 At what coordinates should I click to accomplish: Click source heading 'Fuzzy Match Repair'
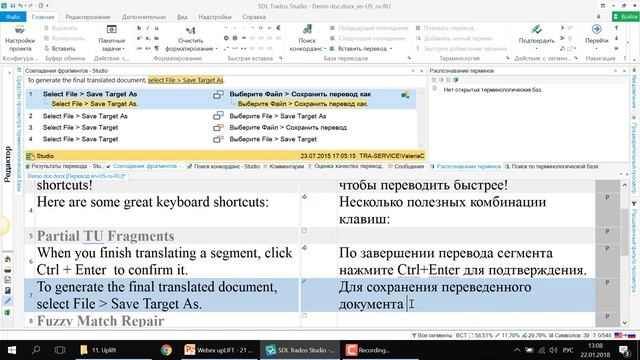point(100,321)
